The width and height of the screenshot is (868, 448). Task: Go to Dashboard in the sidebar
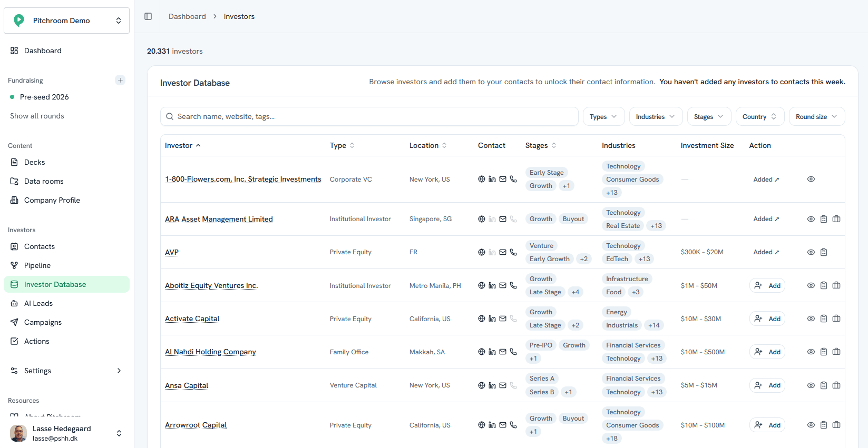66,51
